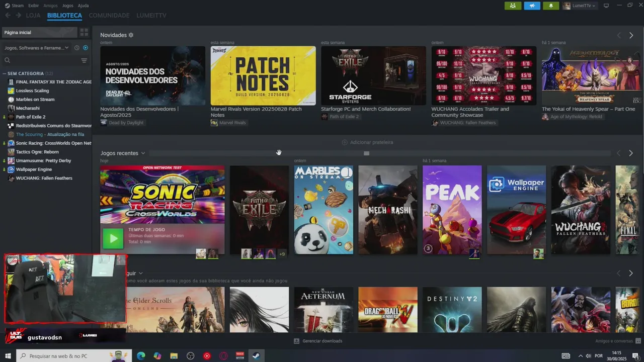Image resolution: width=644 pixels, height=362 pixels.
Task: Open File Explorer from the taskbar
Action: pyautogui.click(x=174, y=356)
